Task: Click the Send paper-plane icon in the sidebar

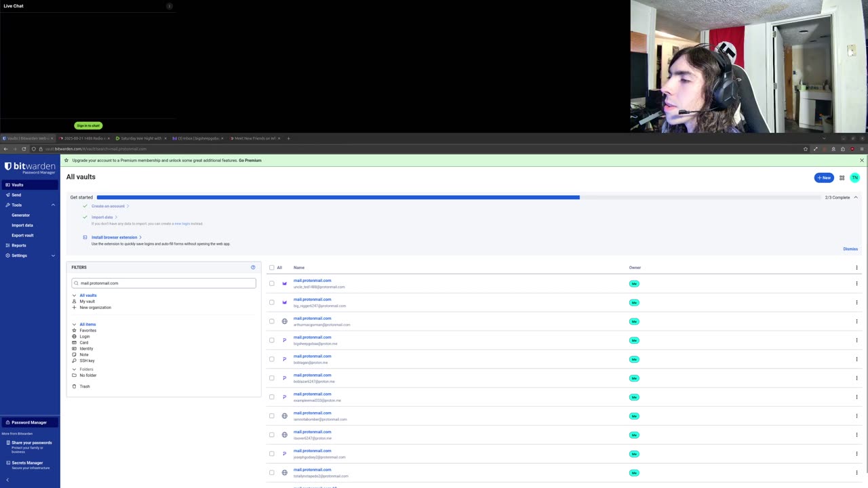Action: (x=7, y=195)
